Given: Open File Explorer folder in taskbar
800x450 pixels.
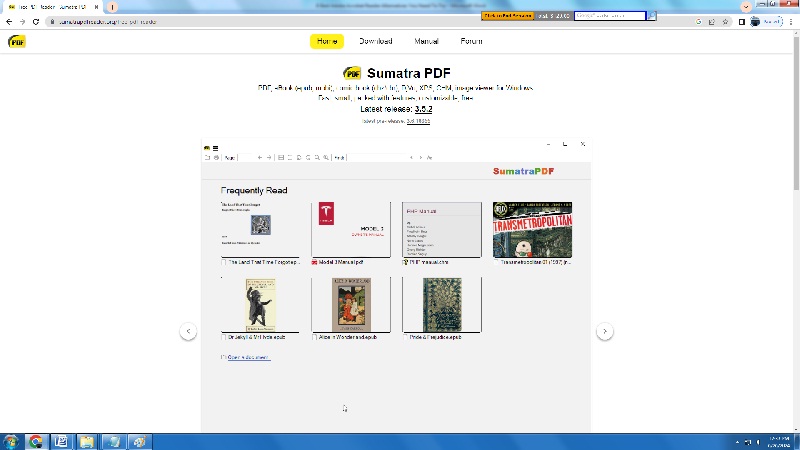Looking at the screenshot, I should coord(87,442).
